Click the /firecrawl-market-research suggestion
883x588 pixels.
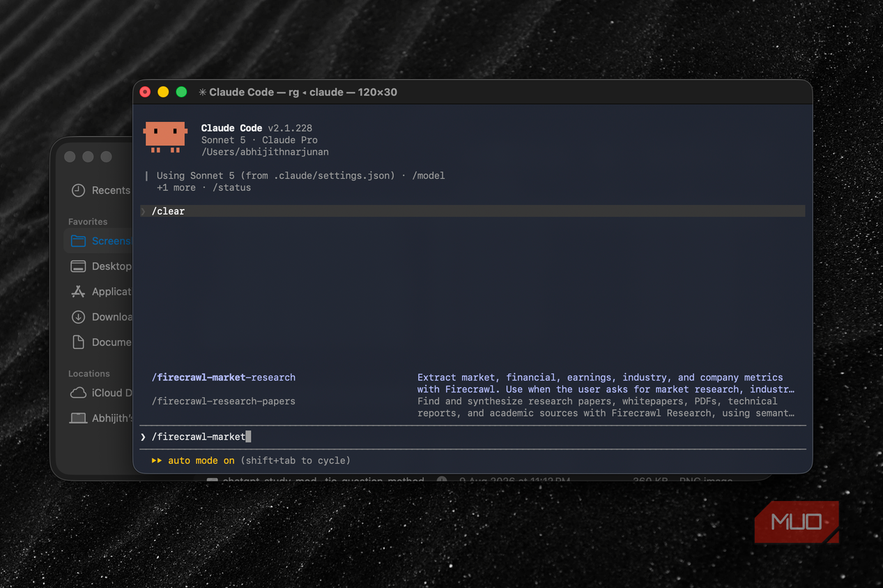pyautogui.click(x=224, y=378)
